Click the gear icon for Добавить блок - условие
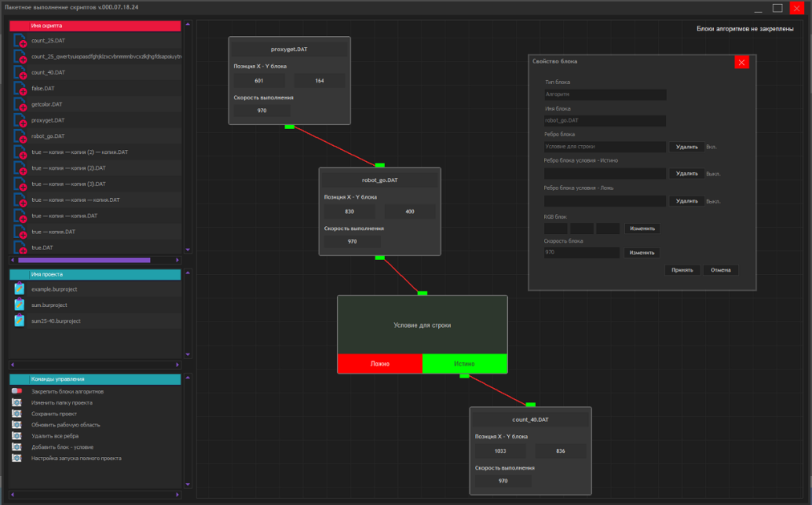 (x=17, y=447)
